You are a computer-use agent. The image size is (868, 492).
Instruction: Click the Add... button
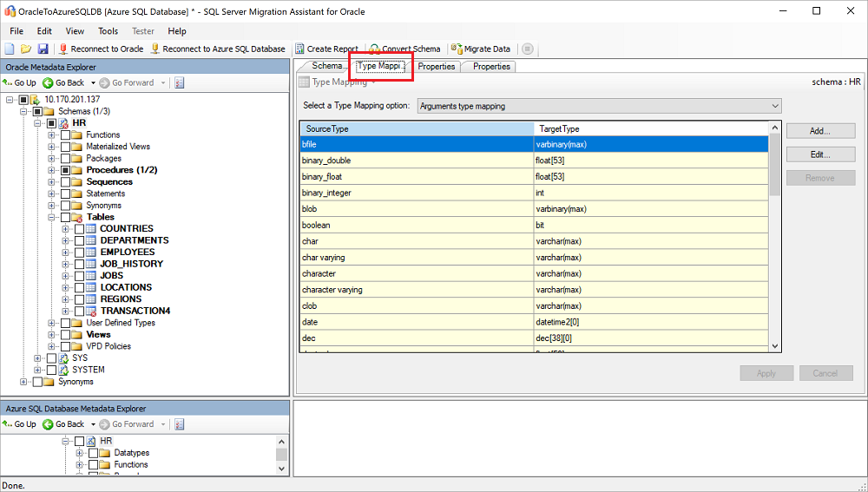(x=820, y=131)
